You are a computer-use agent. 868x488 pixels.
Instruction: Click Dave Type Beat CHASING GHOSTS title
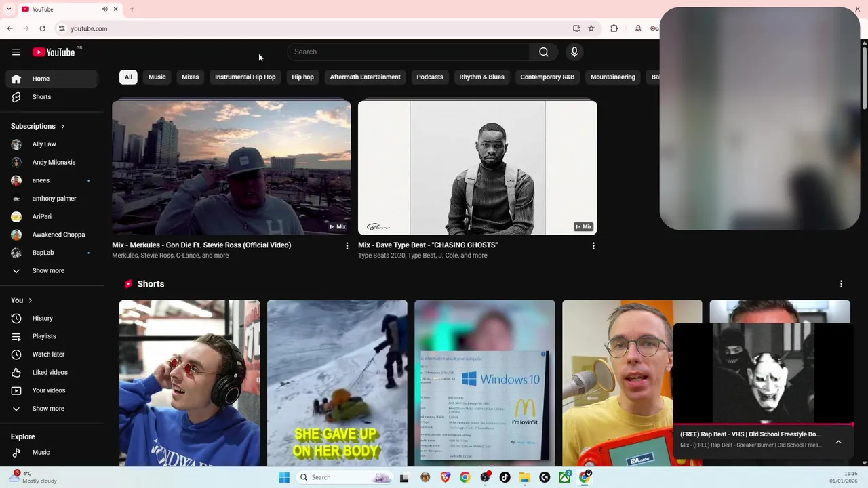428,245
